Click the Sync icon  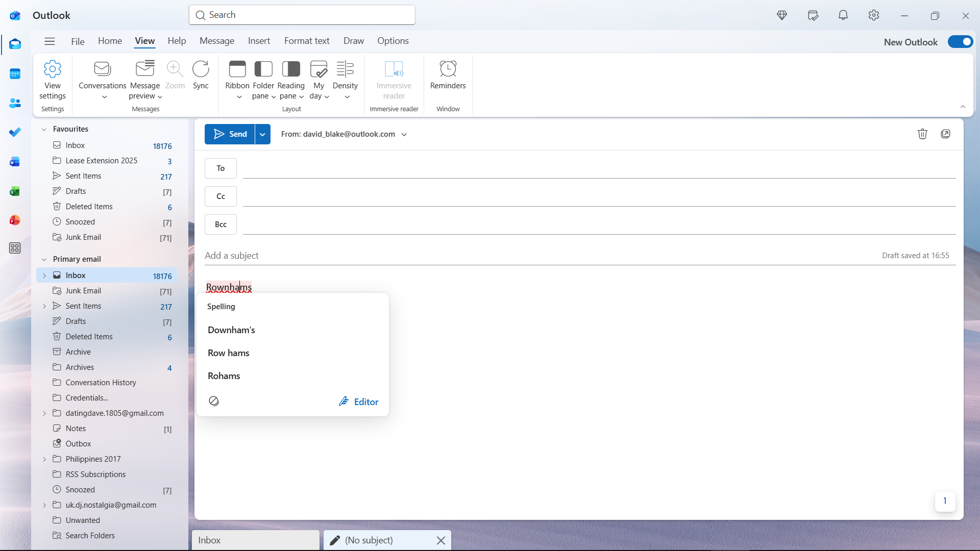[201, 69]
